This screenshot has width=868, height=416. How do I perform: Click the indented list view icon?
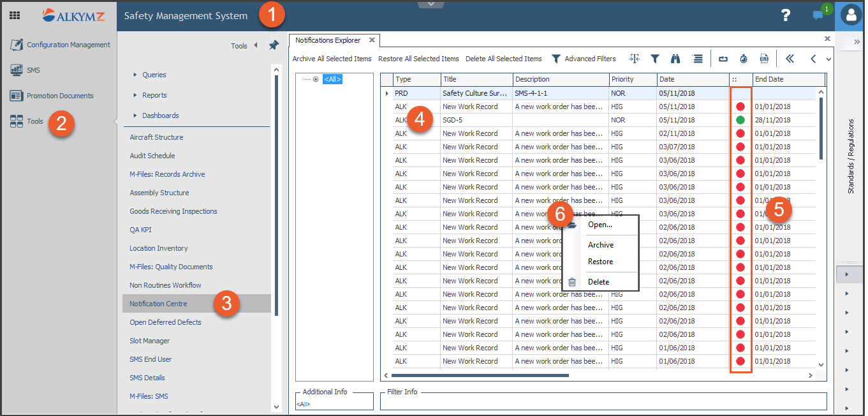(697, 59)
